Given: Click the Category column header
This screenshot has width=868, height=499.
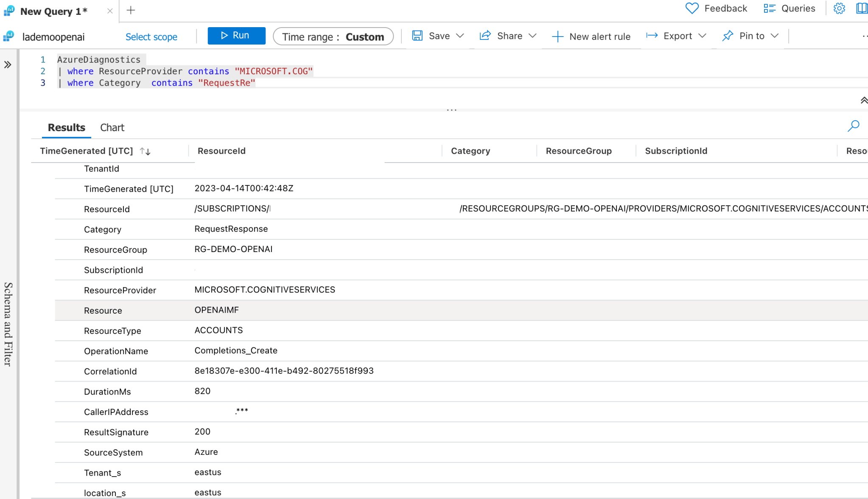Looking at the screenshot, I should [470, 151].
